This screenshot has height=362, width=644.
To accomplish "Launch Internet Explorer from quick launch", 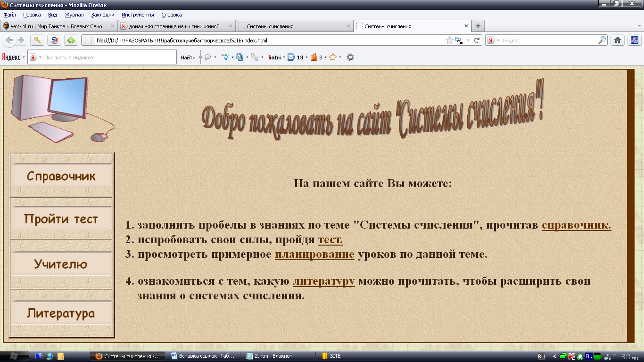I will click(x=50, y=356).
